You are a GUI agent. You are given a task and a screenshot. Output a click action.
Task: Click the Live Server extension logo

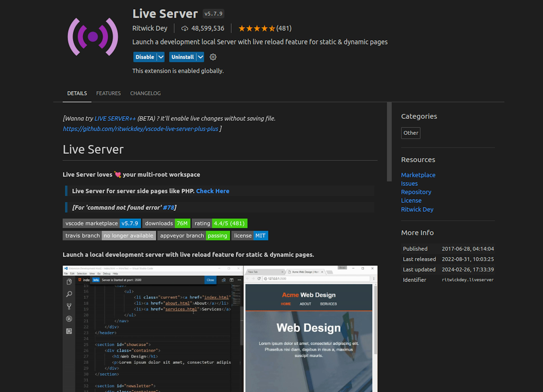[93, 37]
